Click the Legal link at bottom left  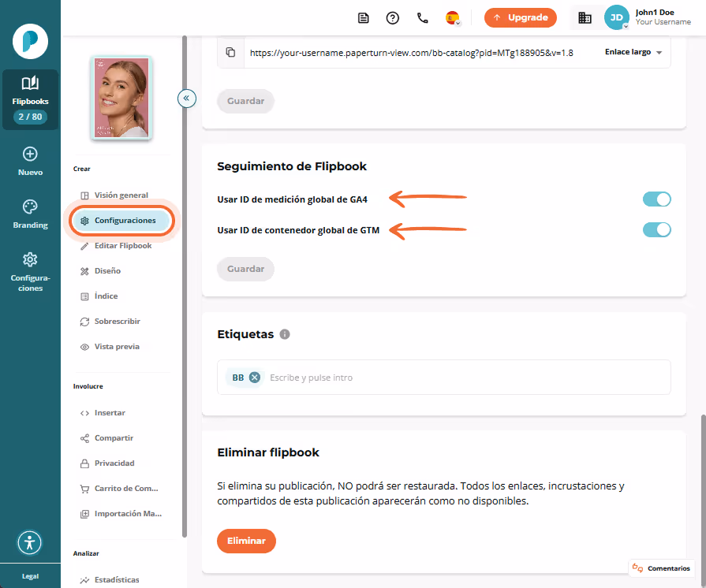point(30,576)
